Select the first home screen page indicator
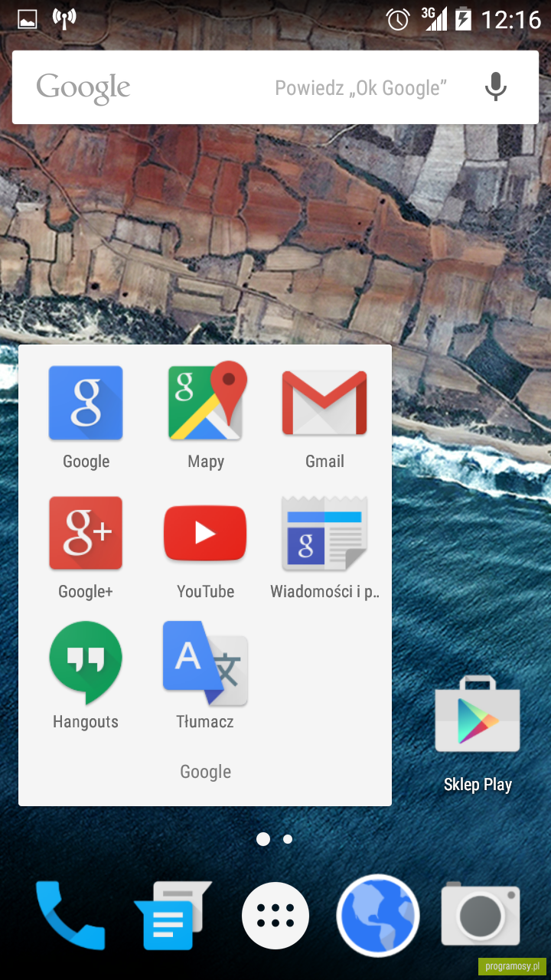551x980 pixels. click(x=263, y=839)
